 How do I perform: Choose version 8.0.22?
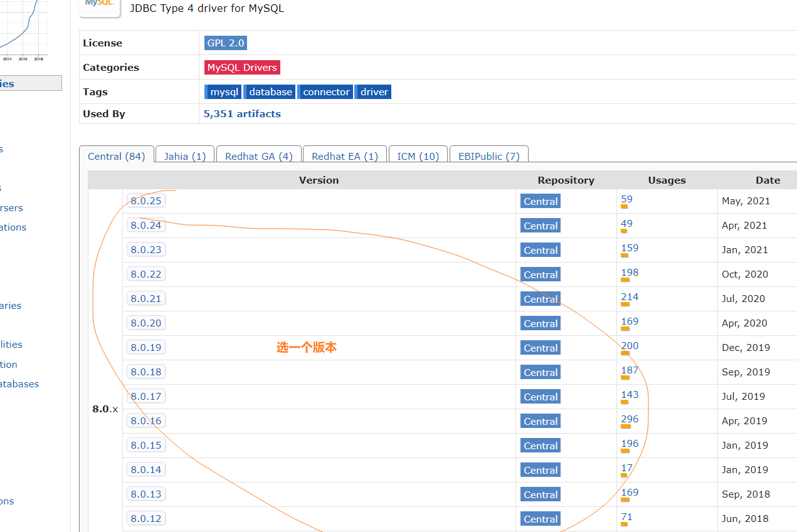pos(146,274)
